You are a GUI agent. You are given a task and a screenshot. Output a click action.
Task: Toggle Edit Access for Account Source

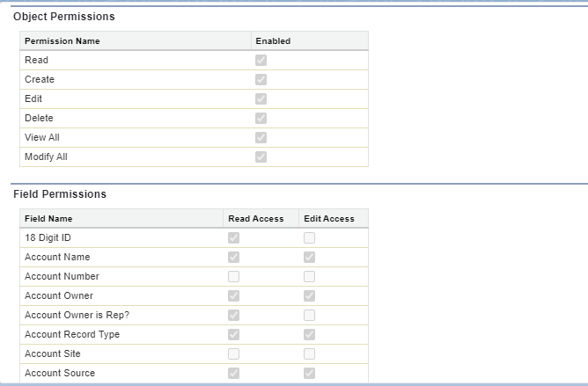coord(309,374)
